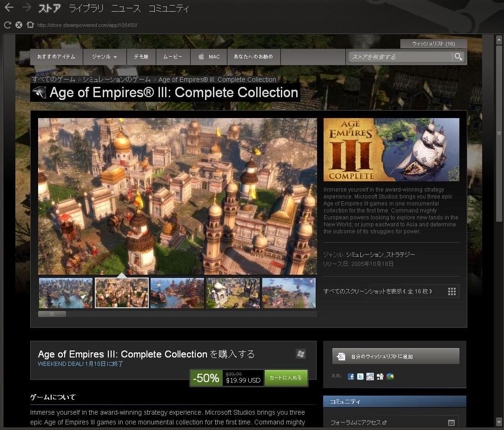Click the game icon beside the title
This screenshot has width=504, height=430.
[39, 93]
